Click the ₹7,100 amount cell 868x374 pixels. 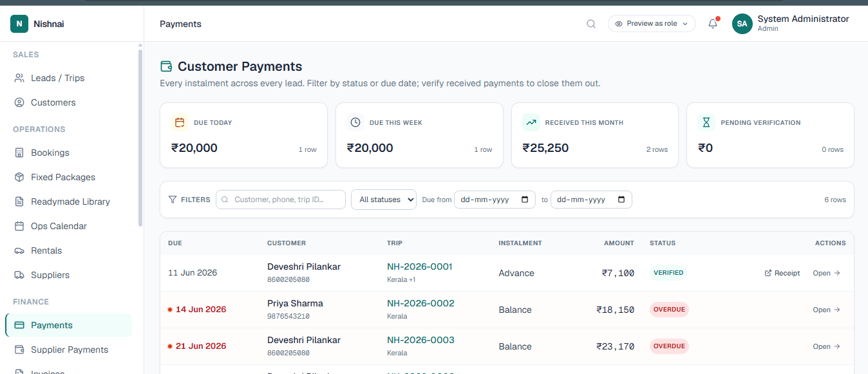[618, 273]
